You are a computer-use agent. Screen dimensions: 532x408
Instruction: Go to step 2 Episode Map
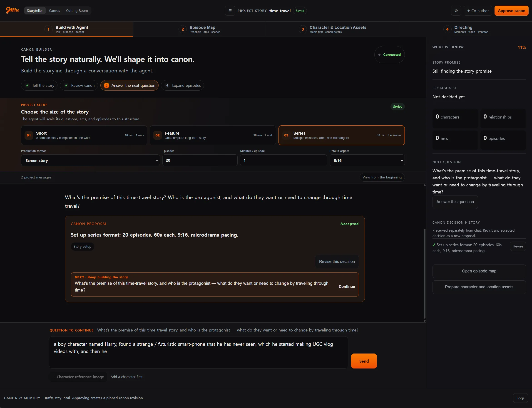click(x=199, y=29)
